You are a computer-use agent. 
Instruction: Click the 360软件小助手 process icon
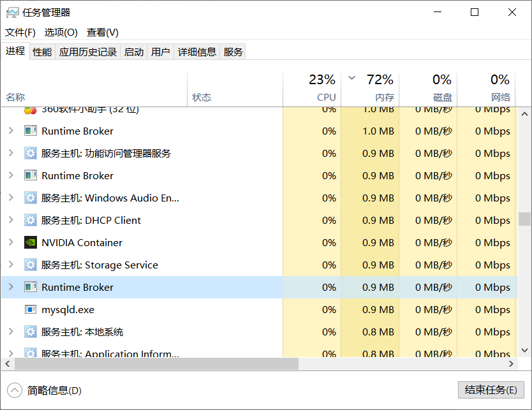click(x=30, y=109)
